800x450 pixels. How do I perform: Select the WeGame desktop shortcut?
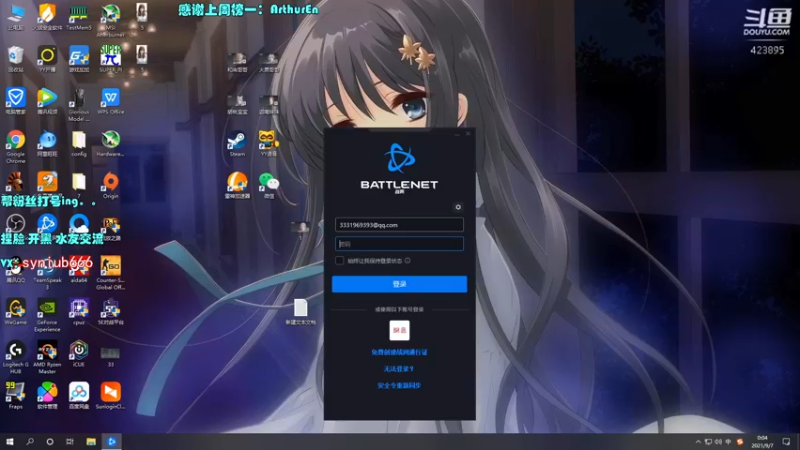click(x=15, y=312)
